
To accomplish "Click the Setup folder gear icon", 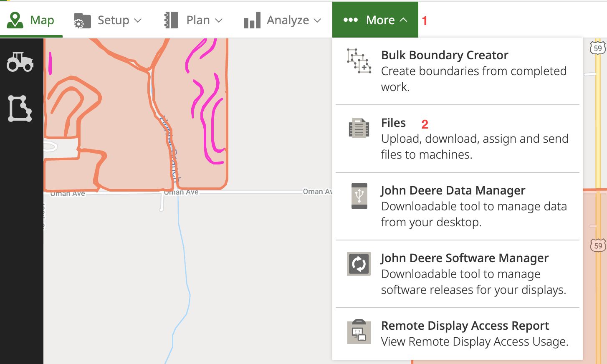I will [x=82, y=20].
